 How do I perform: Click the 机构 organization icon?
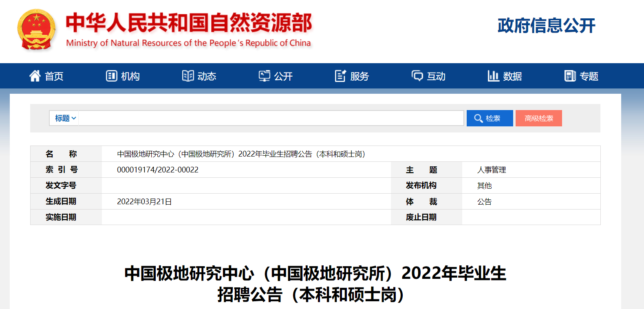[x=111, y=76]
